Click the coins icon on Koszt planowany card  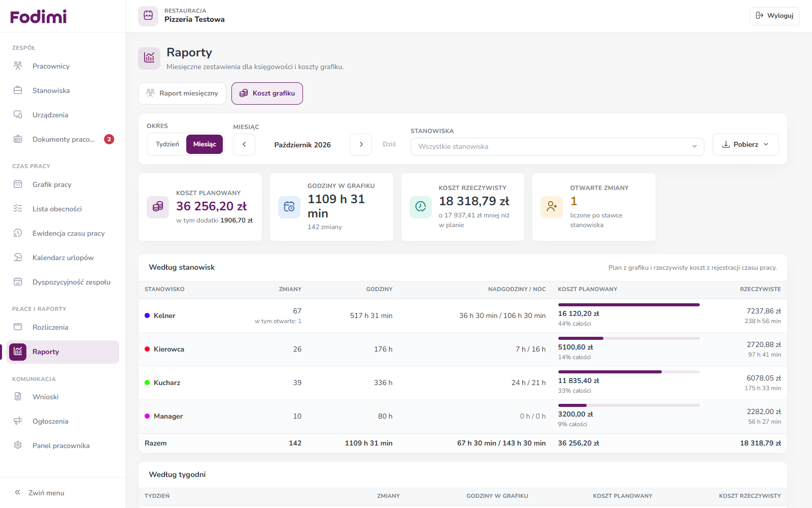coord(158,207)
